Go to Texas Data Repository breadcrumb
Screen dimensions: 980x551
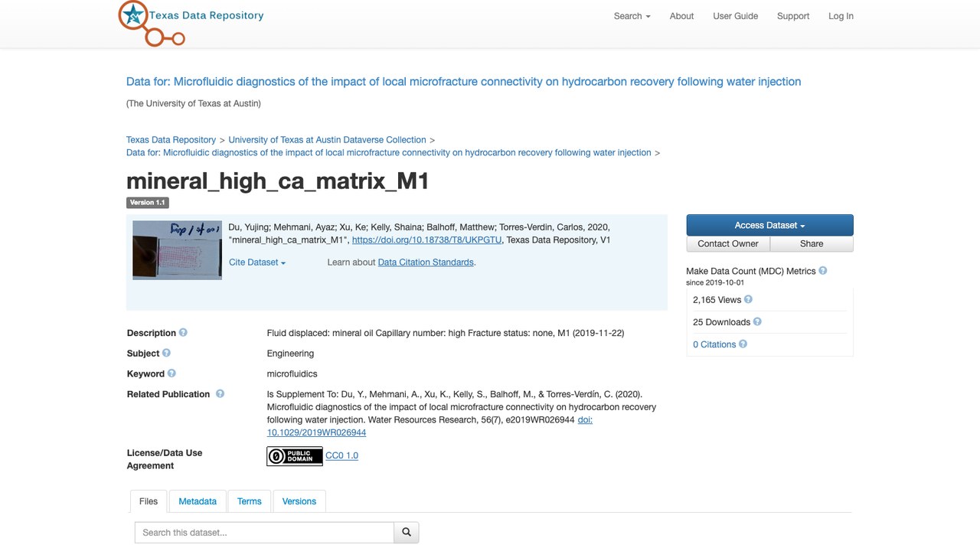click(x=171, y=140)
